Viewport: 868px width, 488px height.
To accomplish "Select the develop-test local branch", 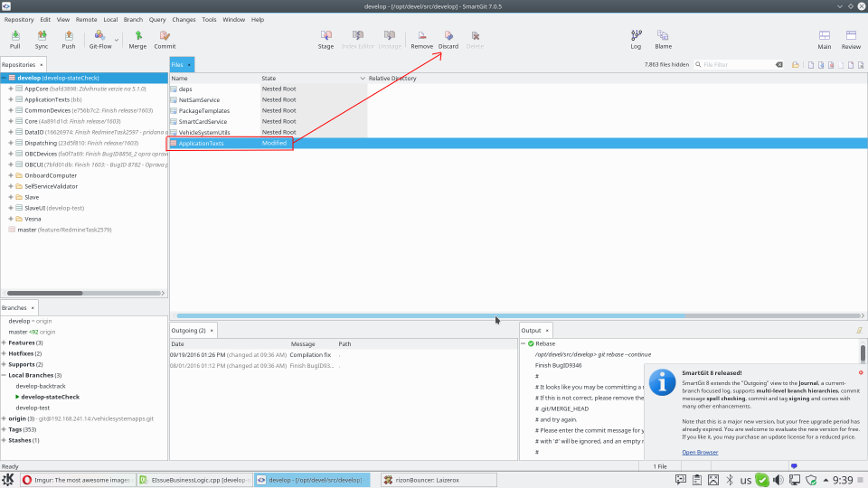I will coord(34,408).
